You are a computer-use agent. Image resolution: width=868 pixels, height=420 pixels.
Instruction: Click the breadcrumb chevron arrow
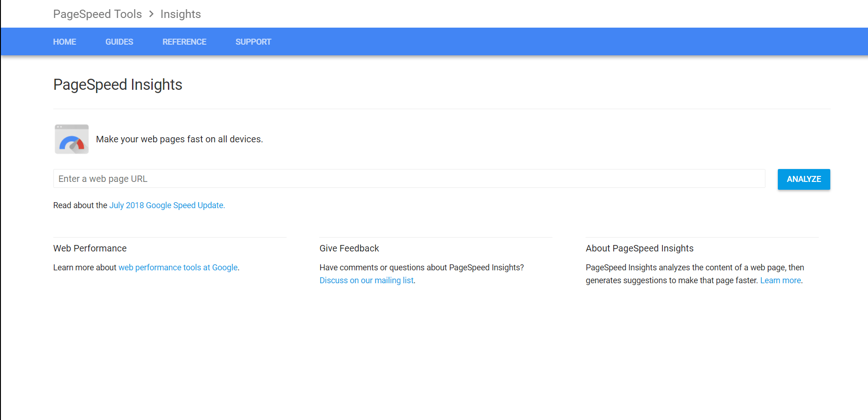point(151,14)
